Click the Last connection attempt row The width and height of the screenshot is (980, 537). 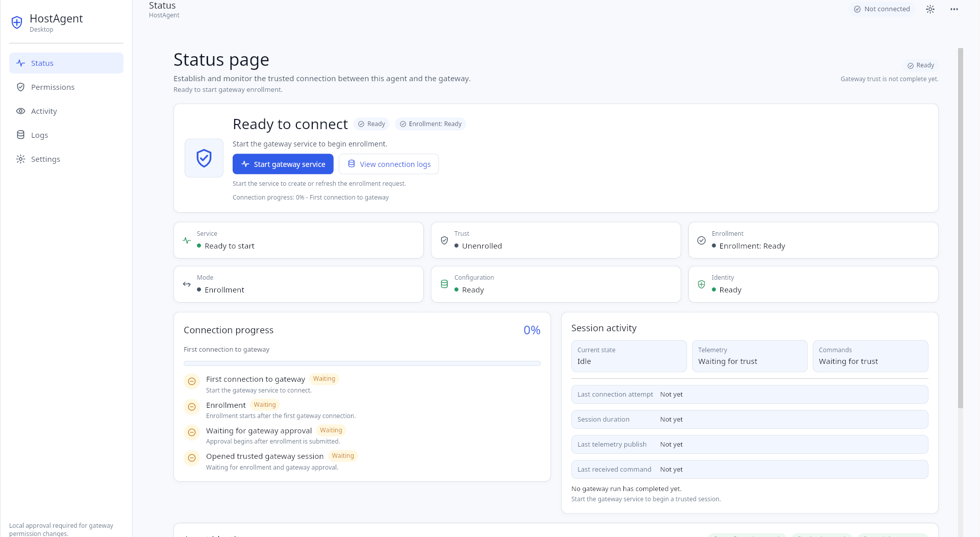tap(750, 395)
